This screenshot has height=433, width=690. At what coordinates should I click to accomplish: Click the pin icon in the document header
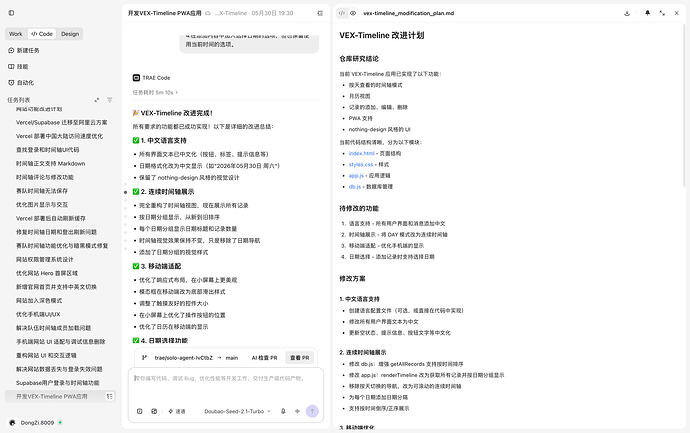coord(647,13)
